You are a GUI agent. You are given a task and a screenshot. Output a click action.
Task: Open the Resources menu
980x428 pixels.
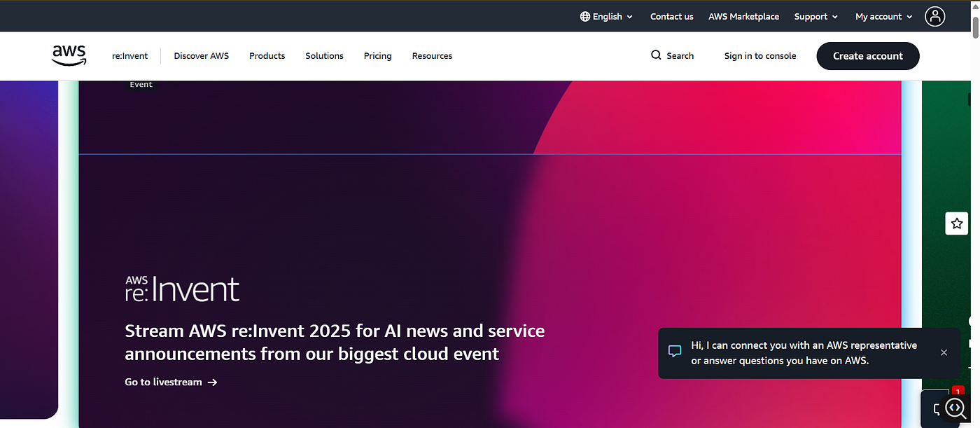432,55
